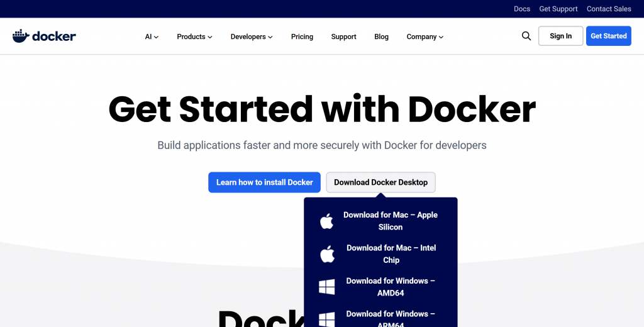Click the Get Started button
This screenshot has height=327, width=644.
[x=608, y=36]
